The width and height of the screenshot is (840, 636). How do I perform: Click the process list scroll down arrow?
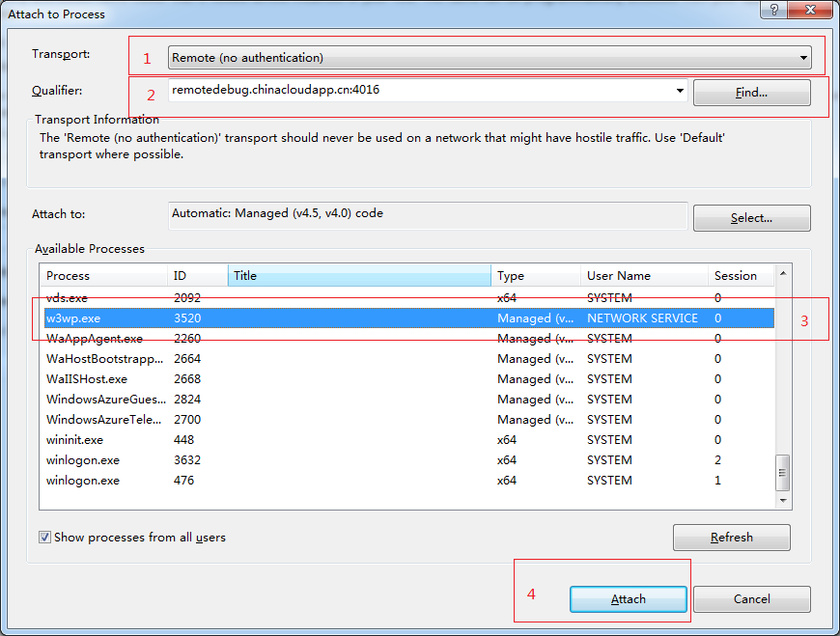(783, 501)
